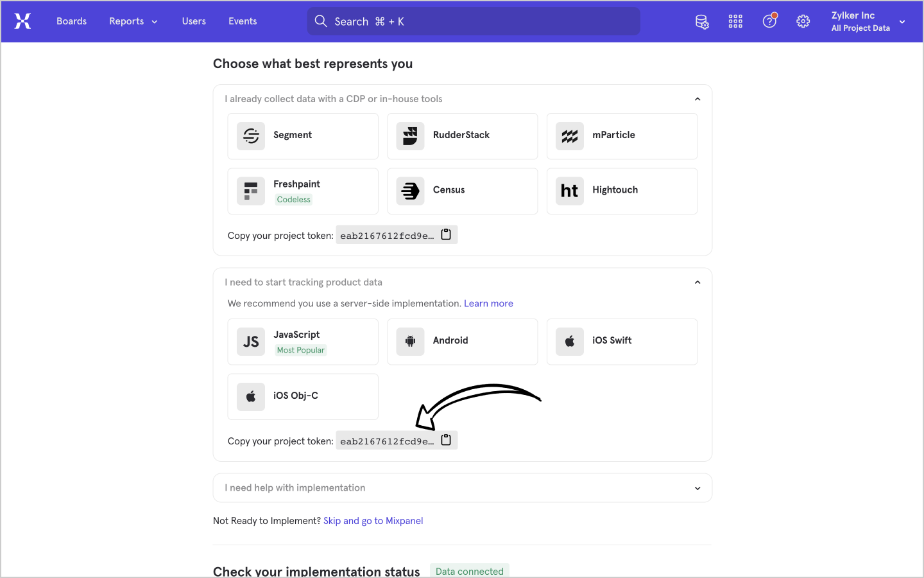Click All Project Data label
924x578 pixels.
(860, 28)
